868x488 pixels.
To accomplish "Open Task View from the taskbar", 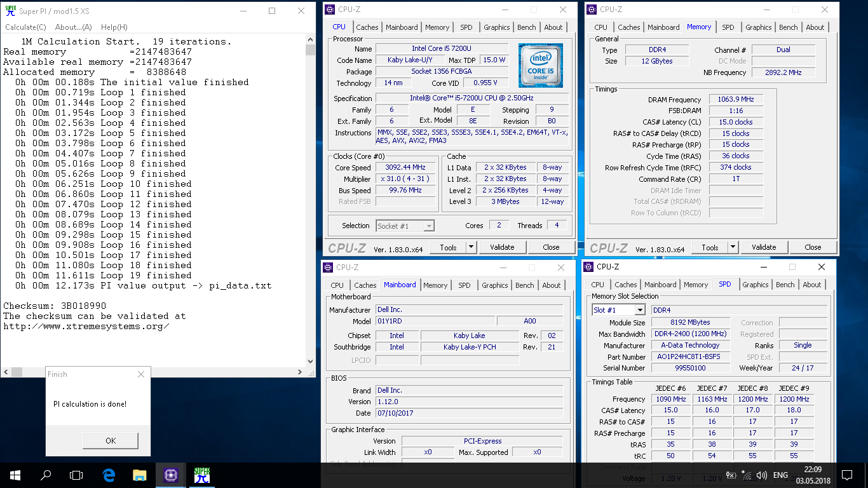I will tap(76, 475).
